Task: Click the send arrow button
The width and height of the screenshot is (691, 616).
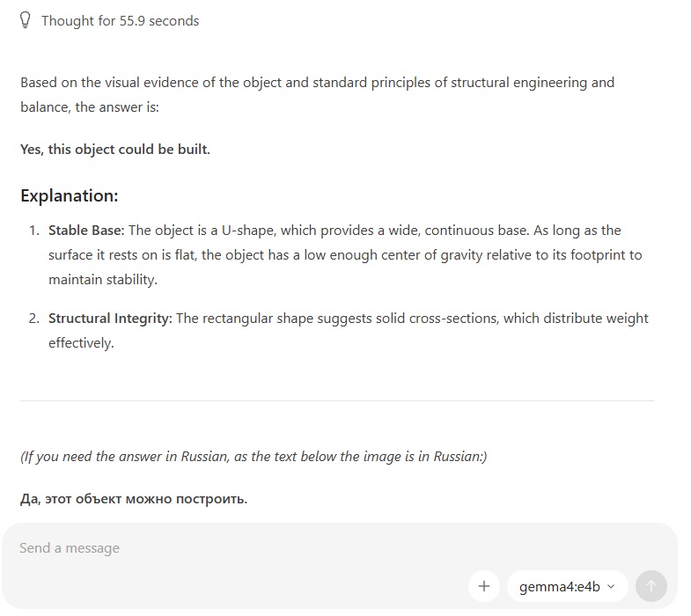Action: click(651, 586)
